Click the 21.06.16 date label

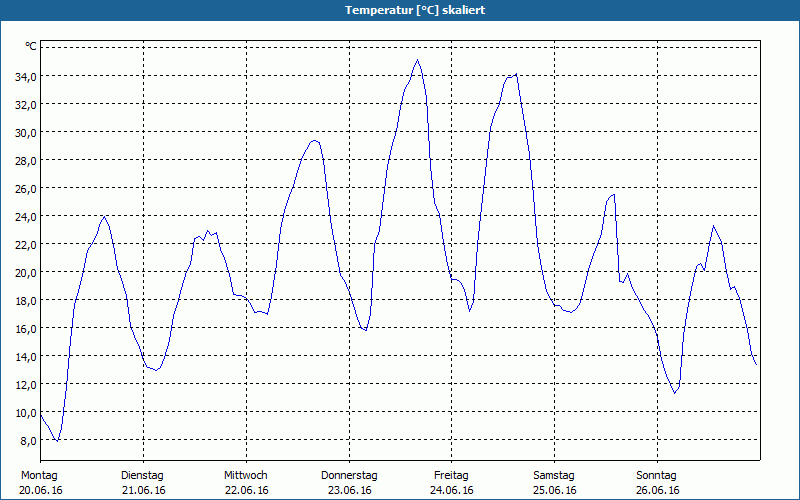click(144, 490)
